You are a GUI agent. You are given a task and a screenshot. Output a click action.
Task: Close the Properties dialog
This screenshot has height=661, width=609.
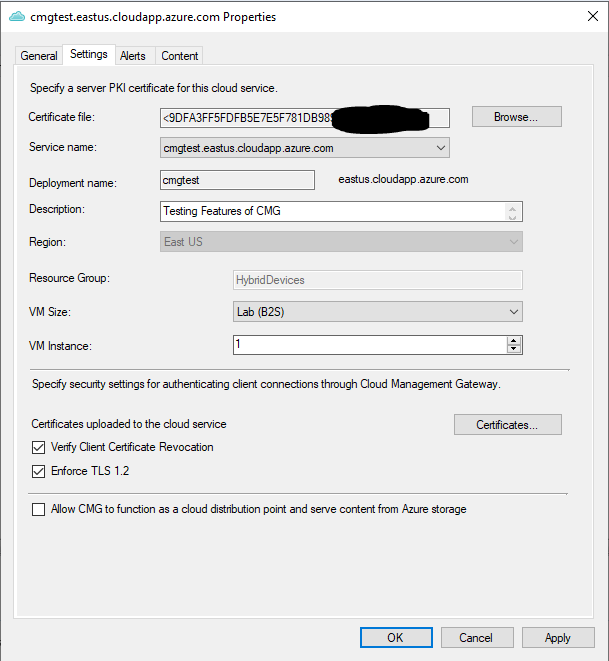coord(593,16)
